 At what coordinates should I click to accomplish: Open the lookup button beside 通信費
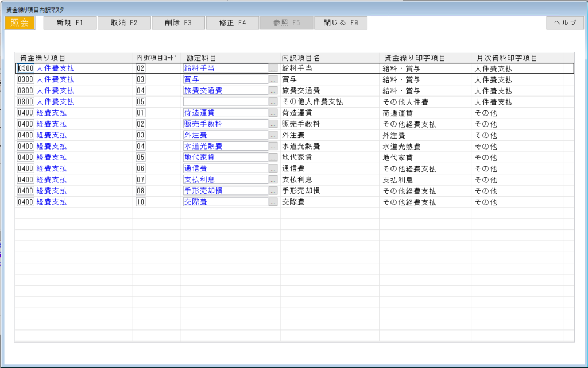click(273, 168)
